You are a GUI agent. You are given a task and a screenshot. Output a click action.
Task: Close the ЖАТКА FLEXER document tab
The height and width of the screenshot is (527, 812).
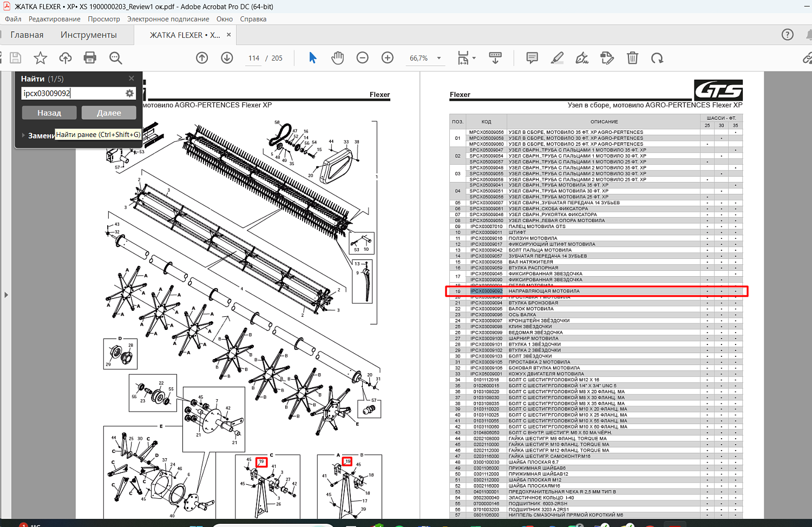228,35
